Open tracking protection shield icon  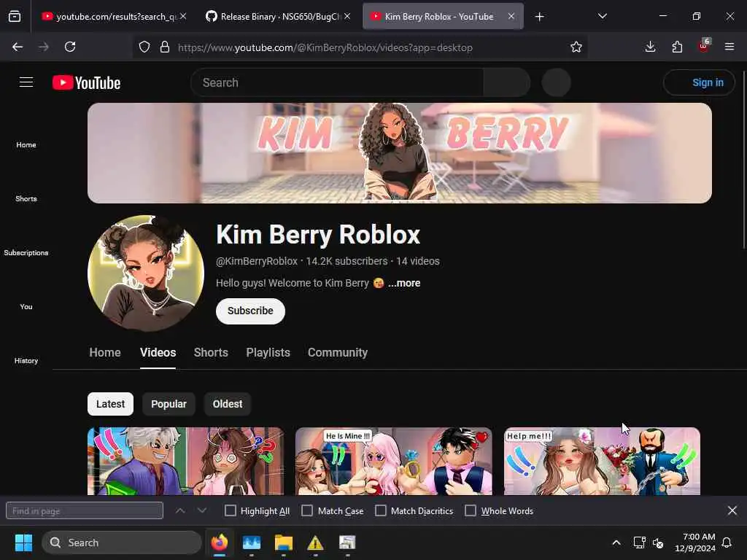144,47
